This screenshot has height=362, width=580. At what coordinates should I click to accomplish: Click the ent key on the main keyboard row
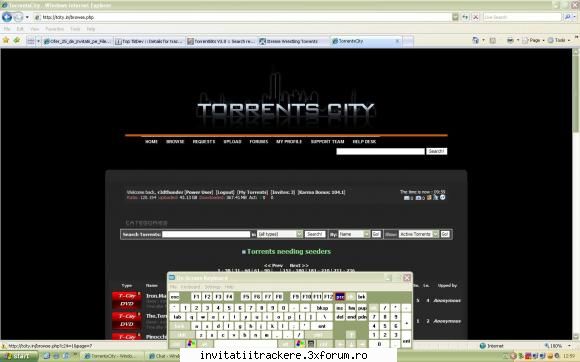(321, 326)
